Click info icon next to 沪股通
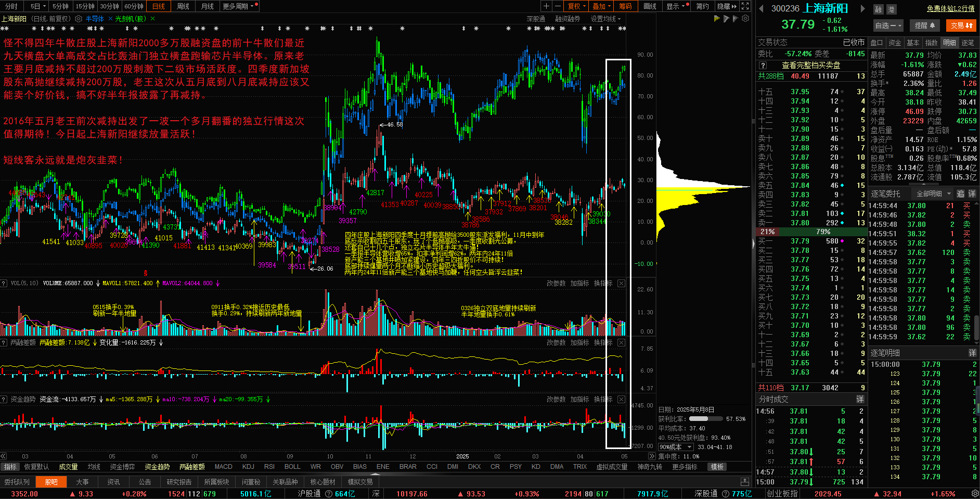The width and height of the screenshot is (980, 499). 329,494
